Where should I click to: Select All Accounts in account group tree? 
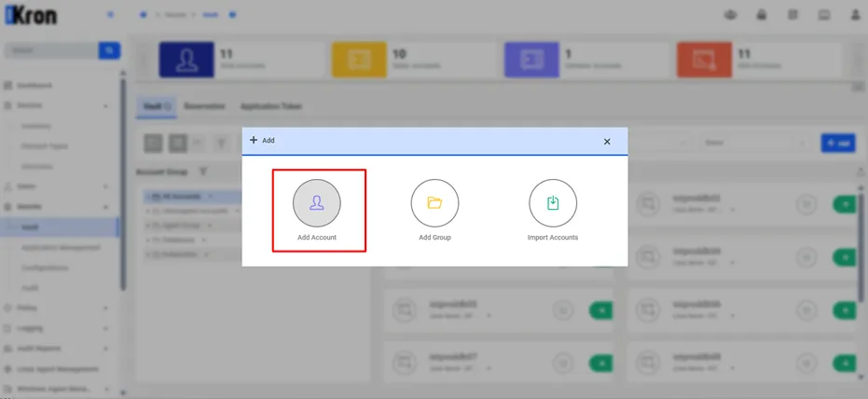pyautogui.click(x=181, y=197)
